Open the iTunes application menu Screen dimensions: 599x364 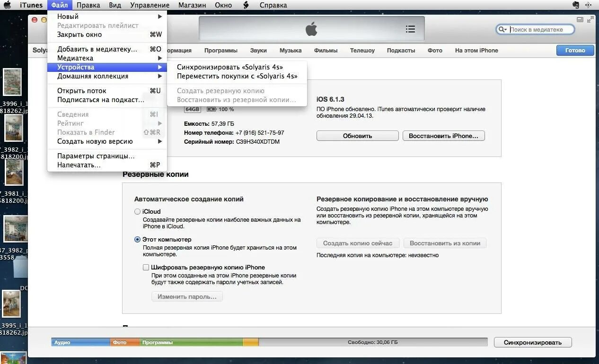[31, 5]
